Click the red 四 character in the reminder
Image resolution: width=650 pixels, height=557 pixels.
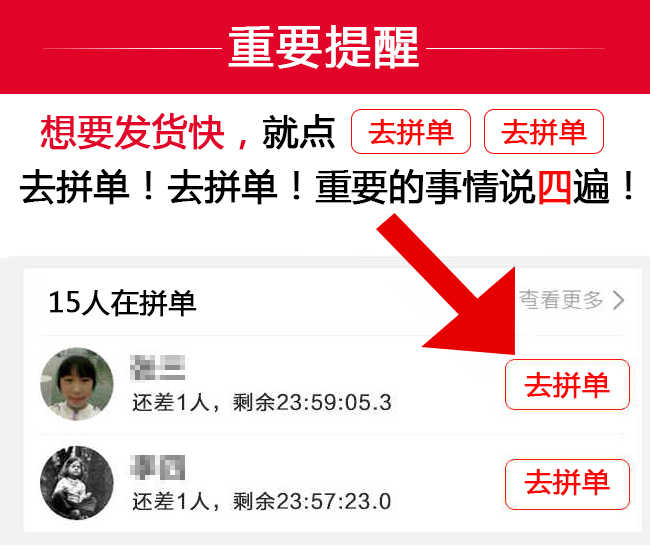coord(554,186)
